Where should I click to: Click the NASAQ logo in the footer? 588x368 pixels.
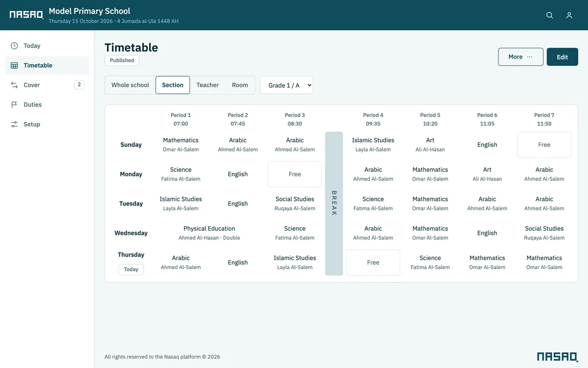pos(558,357)
